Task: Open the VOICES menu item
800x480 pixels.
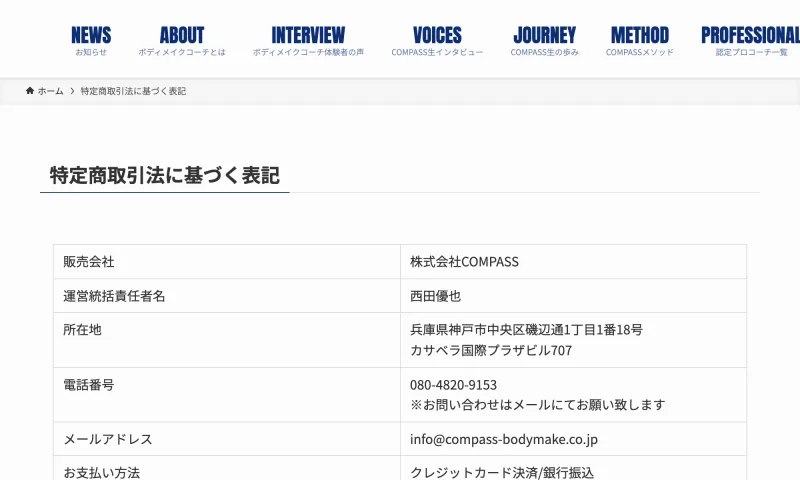Action: [x=437, y=41]
